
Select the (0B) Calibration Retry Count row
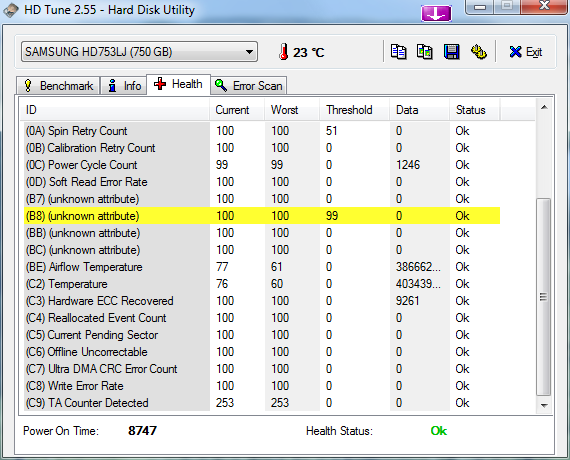click(262, 148)
